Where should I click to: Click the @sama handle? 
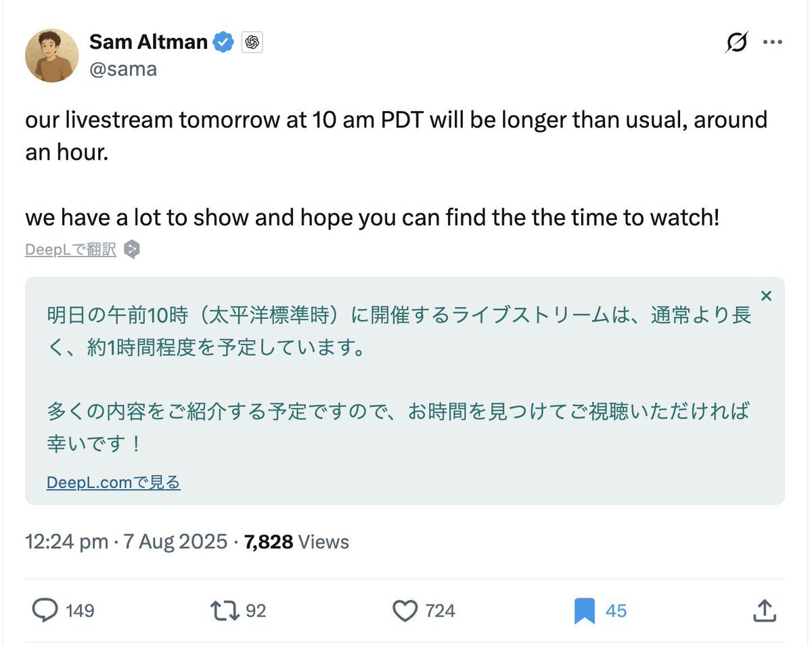coord(123,68)
